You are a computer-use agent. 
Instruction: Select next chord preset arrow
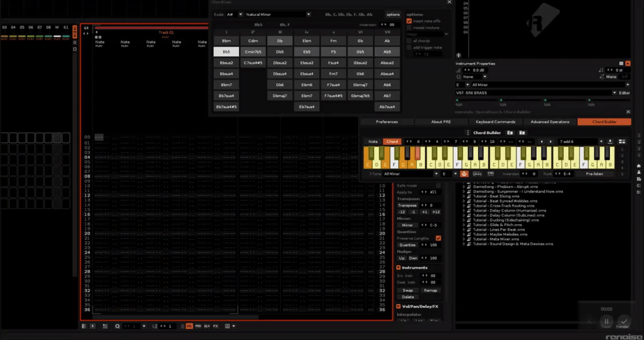tap(551, 141)
